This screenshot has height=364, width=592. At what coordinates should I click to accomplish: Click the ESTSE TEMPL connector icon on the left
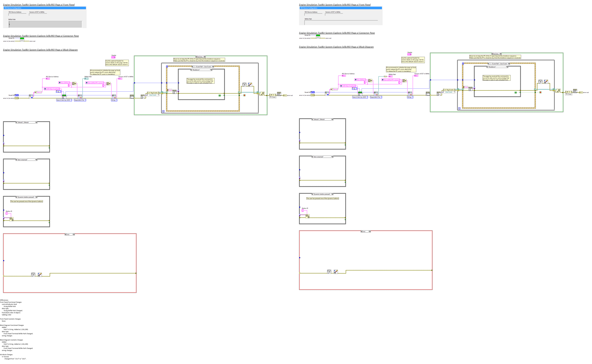click(22, 39)
